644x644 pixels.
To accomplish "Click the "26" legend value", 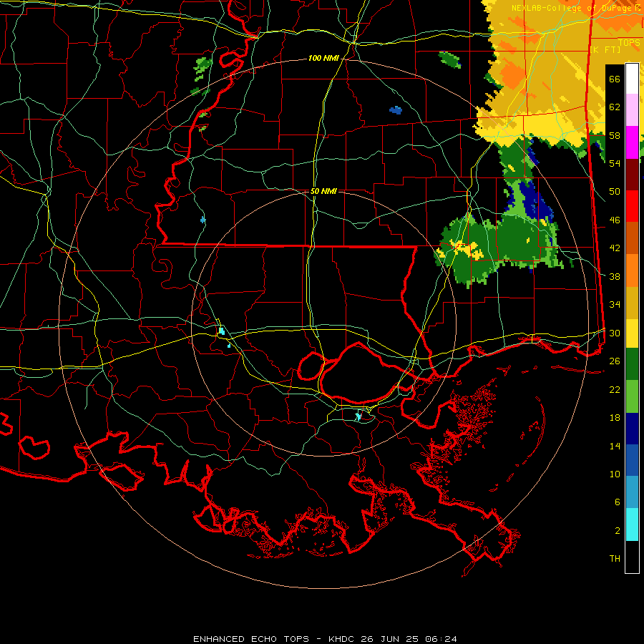I will click(615, 361).
